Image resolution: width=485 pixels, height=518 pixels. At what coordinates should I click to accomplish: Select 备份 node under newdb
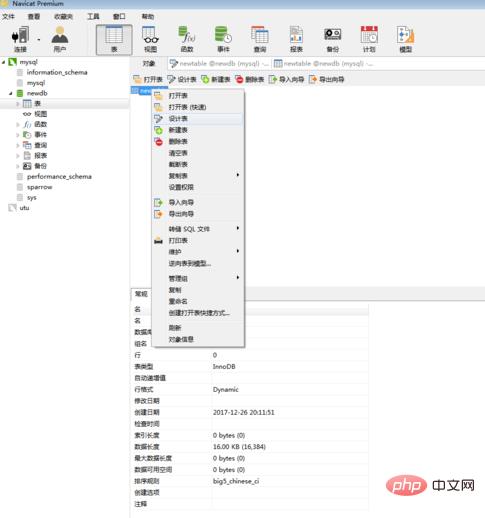point(41,166)
